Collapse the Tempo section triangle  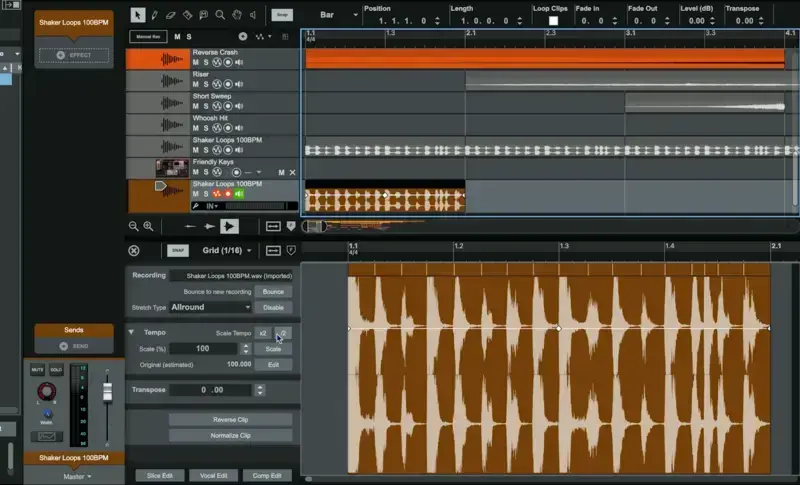[131, 332]
